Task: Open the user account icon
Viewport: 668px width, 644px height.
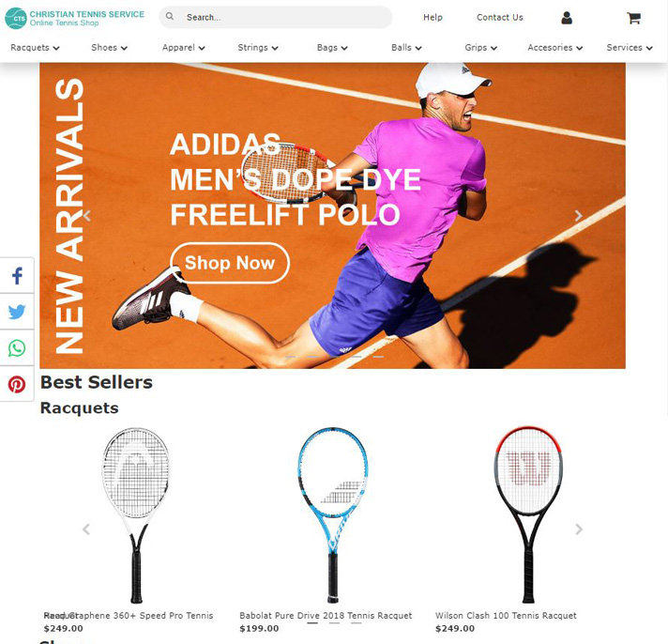Action: coord(567,18)
